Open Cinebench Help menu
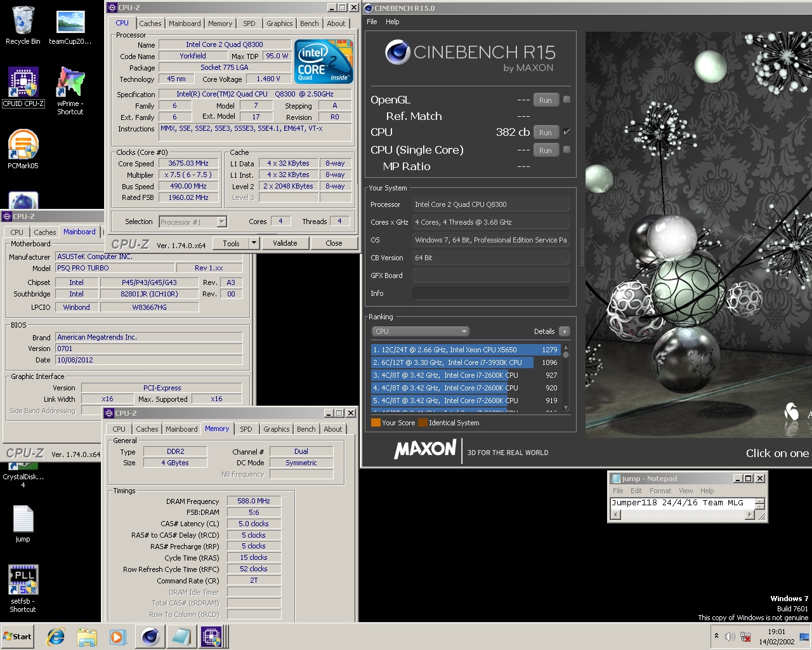The image size is (812, 650). tap(393, 22)
